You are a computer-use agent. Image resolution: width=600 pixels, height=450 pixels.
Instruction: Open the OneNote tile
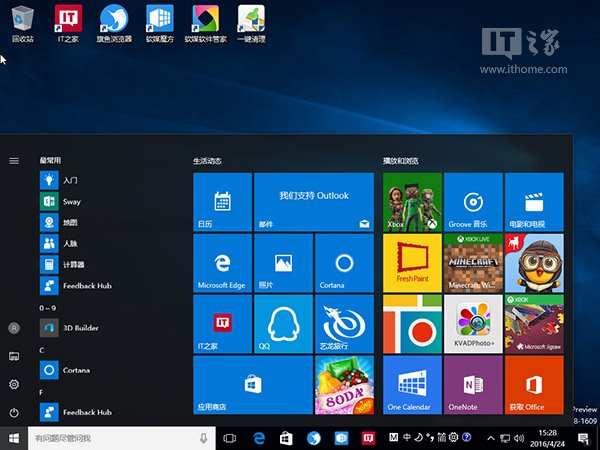pos(473,385)
